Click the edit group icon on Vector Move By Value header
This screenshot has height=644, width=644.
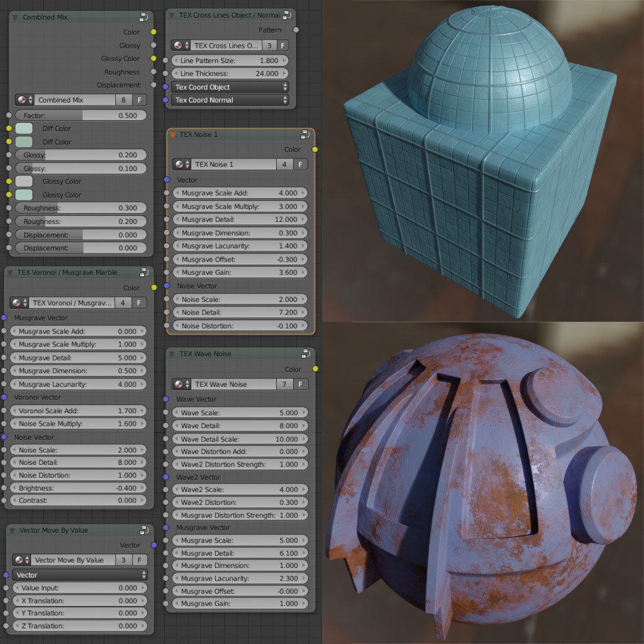point(143,530)
